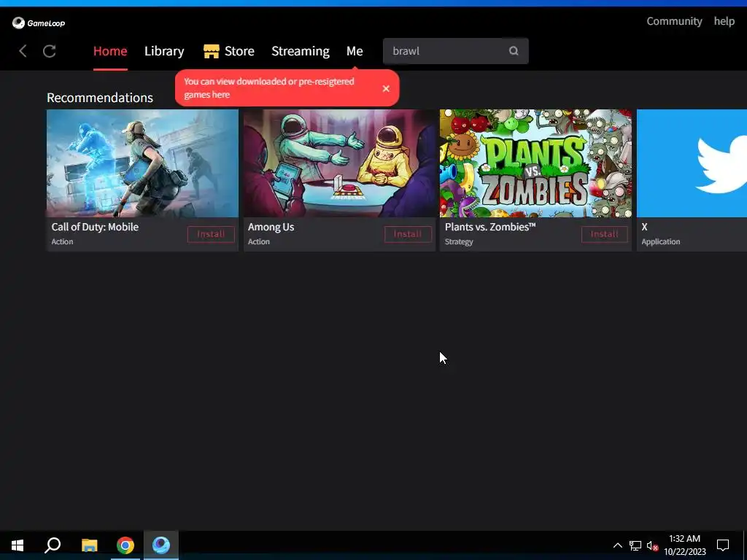Click the tooltip text about downloaded games
This screenshot has height=560, width=747.
point(268,88)
